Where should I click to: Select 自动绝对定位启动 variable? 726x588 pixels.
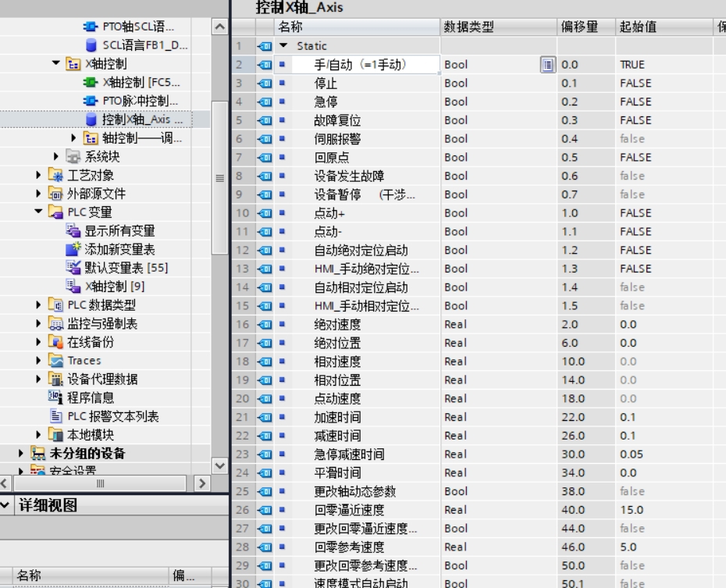coord(361,250)
